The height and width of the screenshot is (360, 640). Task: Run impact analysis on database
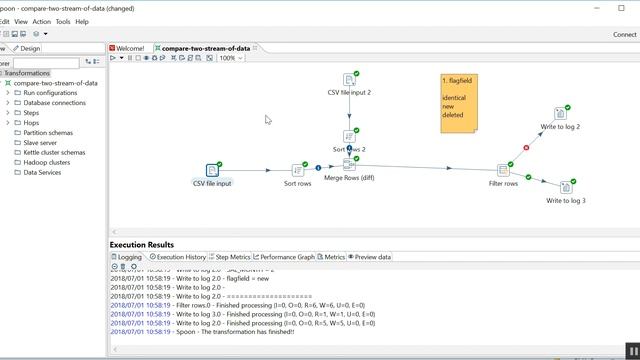[182, 58]
